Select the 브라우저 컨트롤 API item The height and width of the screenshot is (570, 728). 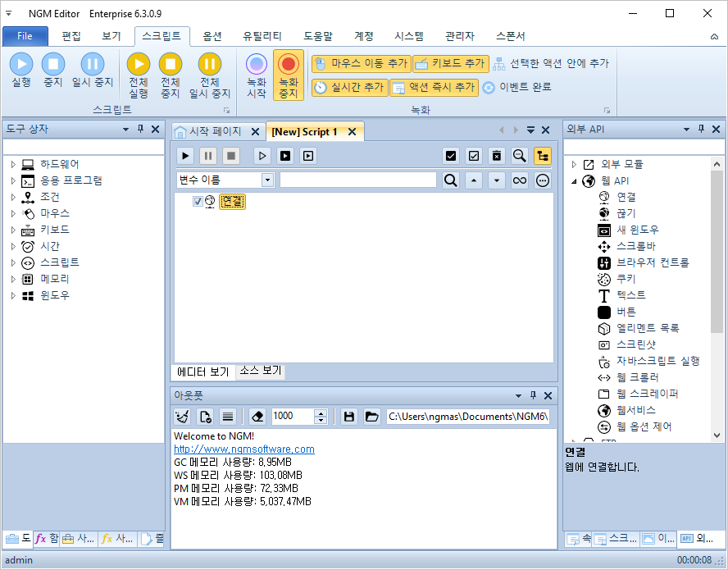[x=653, y=263]
